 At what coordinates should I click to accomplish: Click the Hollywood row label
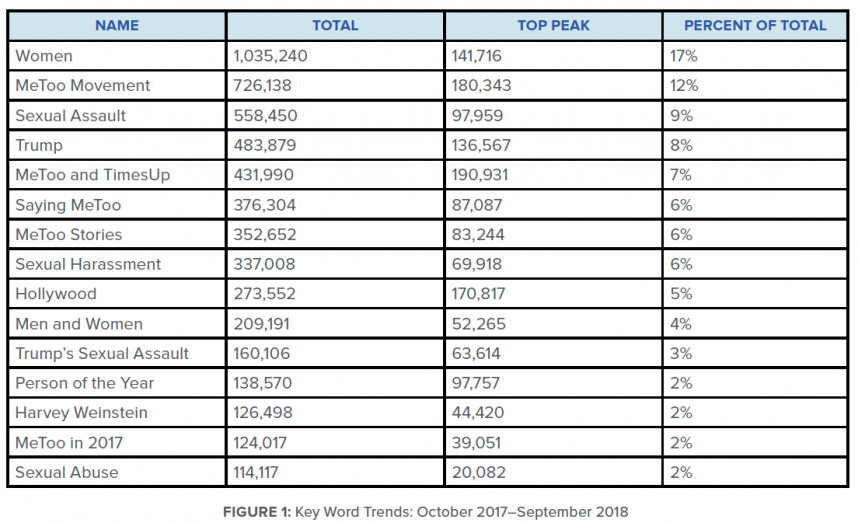coord(56,294)
